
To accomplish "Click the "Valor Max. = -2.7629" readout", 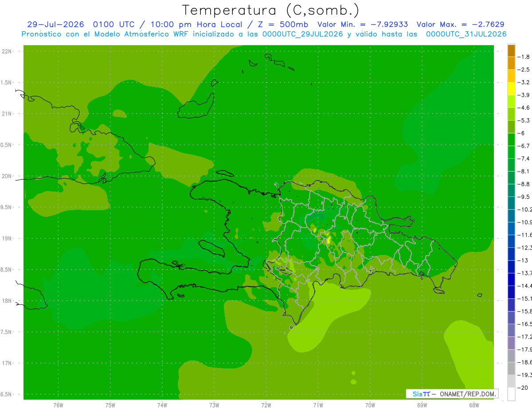I will [x=461, y=24].
